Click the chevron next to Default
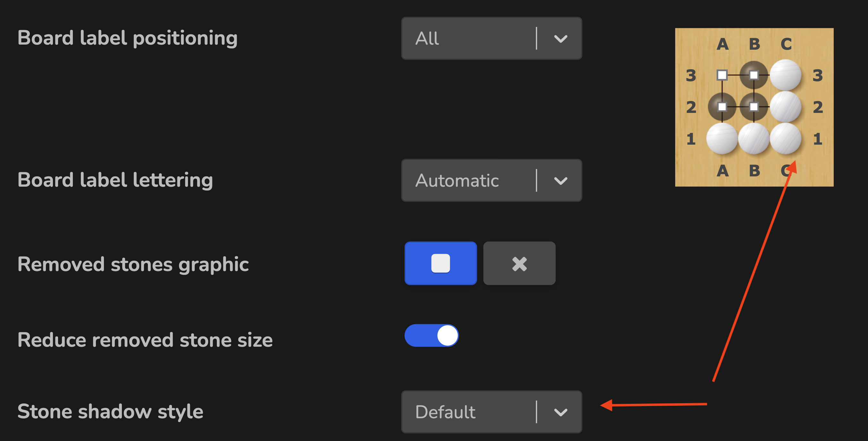 pos(560,412)
